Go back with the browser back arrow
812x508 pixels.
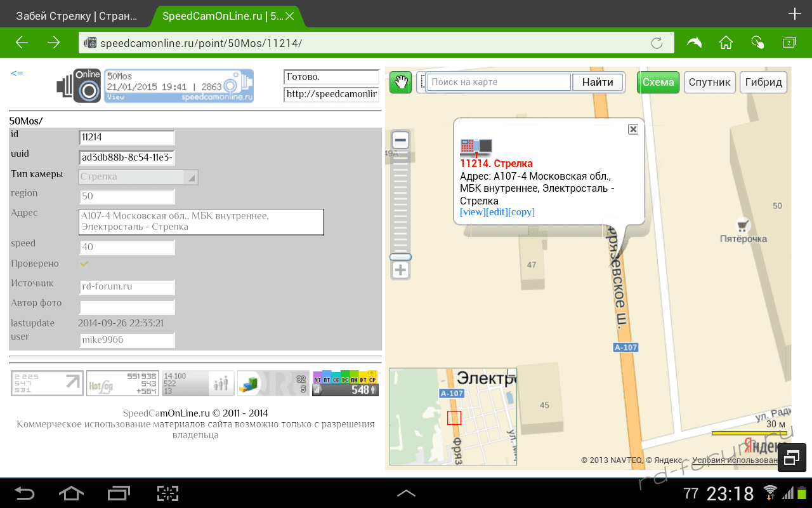(x=22, y=43)
